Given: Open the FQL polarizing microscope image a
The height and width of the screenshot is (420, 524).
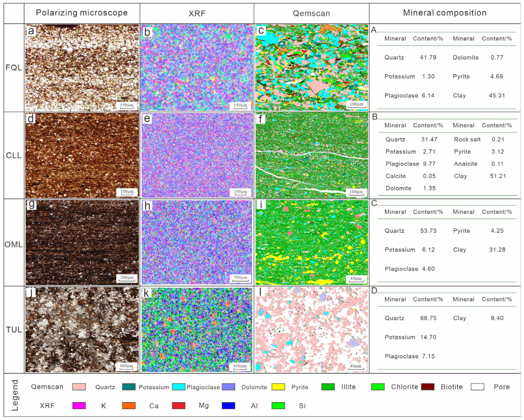Looking at the screenshot, I should pyautogui.click(x=82, y=67).
